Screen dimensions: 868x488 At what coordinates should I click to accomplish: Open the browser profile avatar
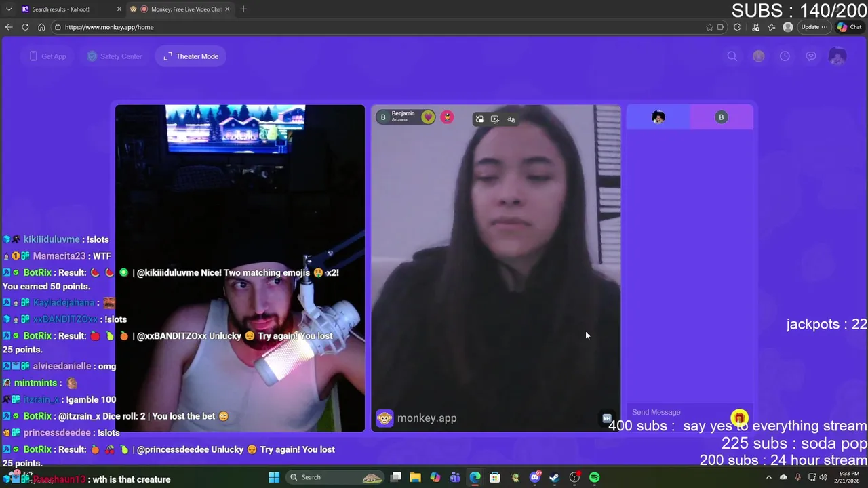point(788,27)
